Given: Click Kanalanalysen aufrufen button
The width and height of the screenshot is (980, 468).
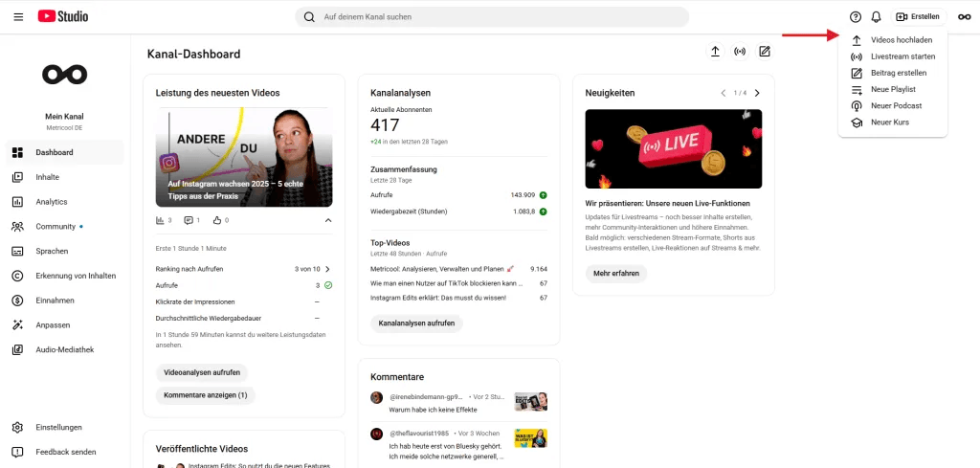Looking at the screenshot, I should click(x=416, y=323).
